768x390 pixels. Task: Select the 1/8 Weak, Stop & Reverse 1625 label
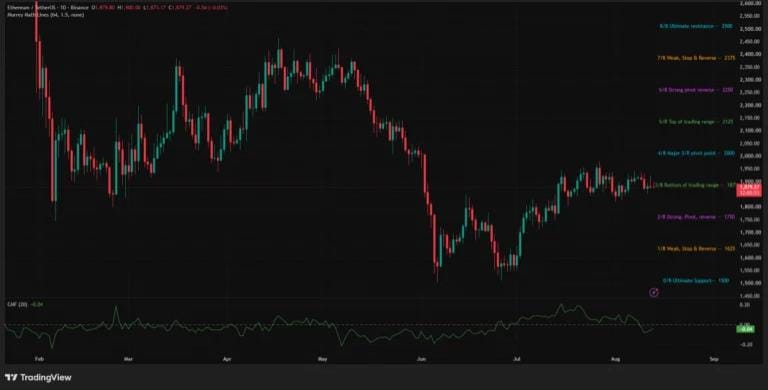[696, 249]
